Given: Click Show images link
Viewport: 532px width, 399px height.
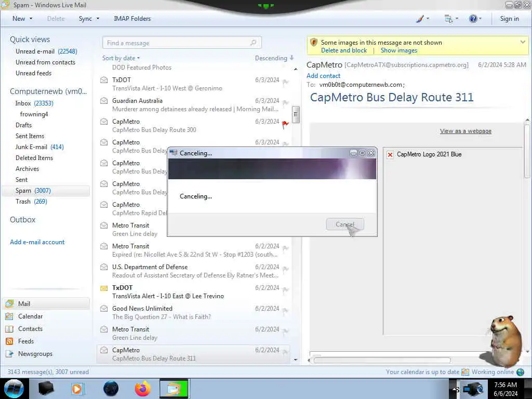Looking at the screenshot, I should pos(398,50).
